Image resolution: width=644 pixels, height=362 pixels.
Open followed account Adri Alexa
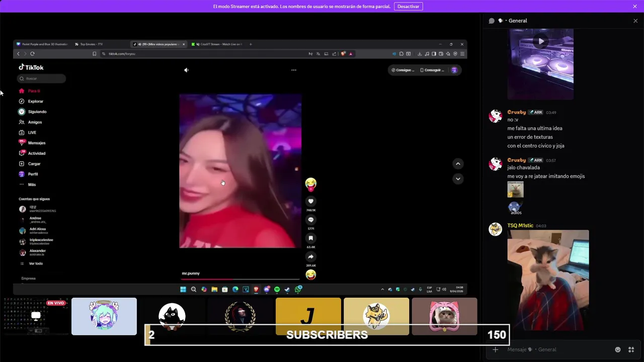pos(34,231)
